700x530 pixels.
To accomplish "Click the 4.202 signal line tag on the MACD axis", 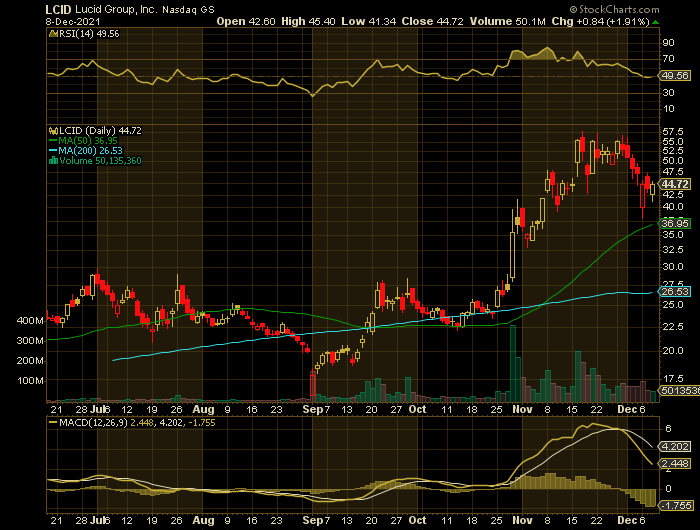I will [x=675, y=447].
